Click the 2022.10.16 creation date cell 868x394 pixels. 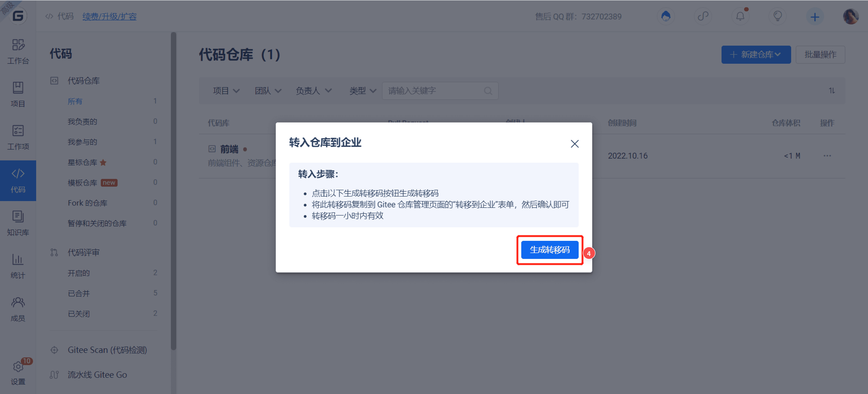pos(627,156)
